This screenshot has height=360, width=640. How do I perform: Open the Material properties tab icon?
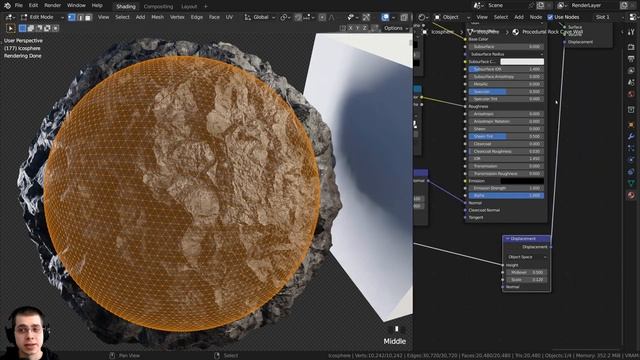coord(631,195)
